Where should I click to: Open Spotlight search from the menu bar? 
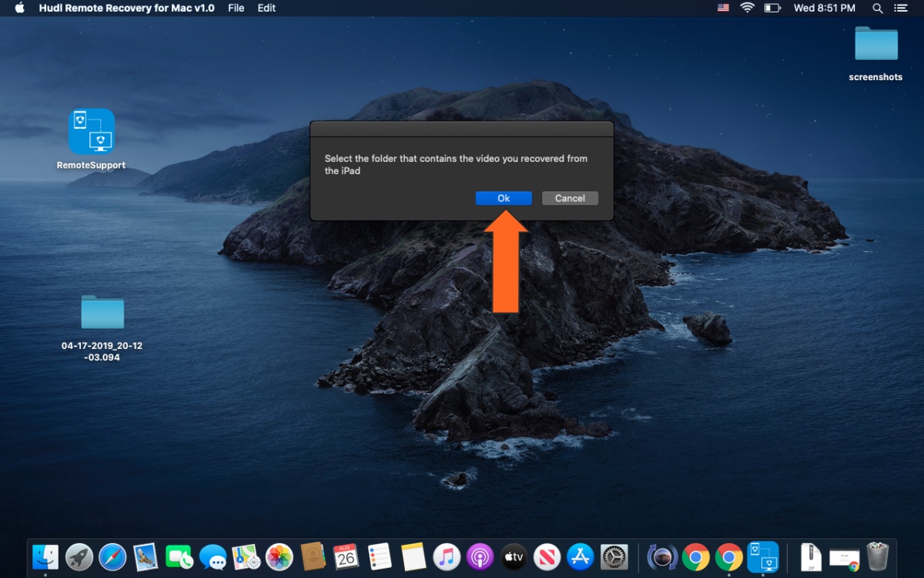[x=878, y=8]
